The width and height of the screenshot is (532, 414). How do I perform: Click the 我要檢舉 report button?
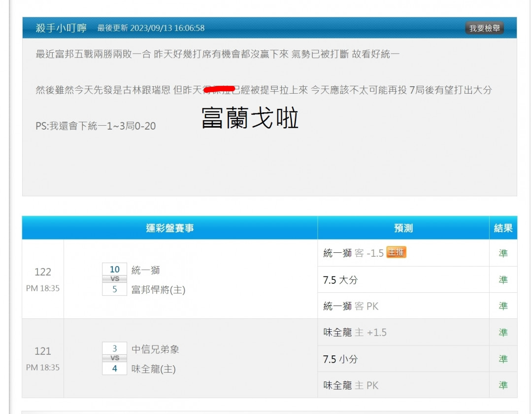(484, 28)
